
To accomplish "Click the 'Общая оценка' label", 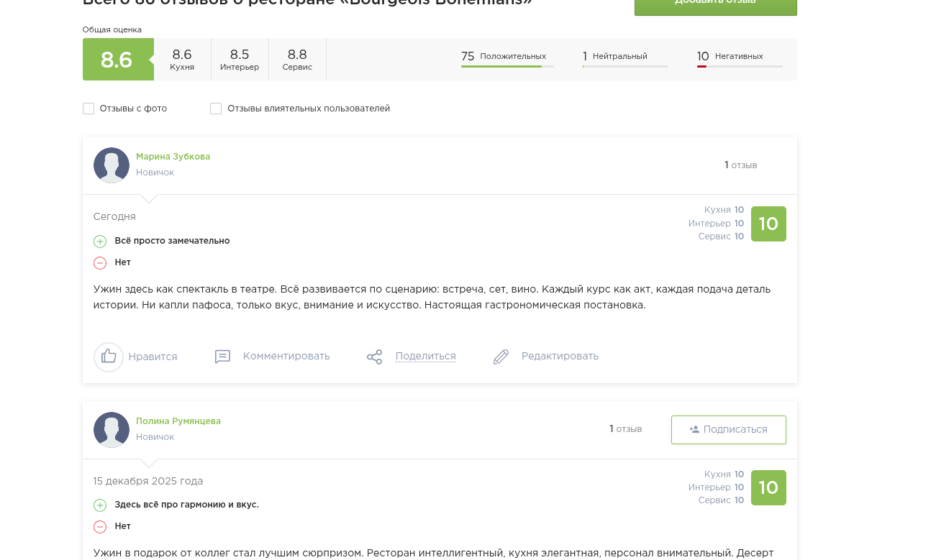I will click(112, 29).
